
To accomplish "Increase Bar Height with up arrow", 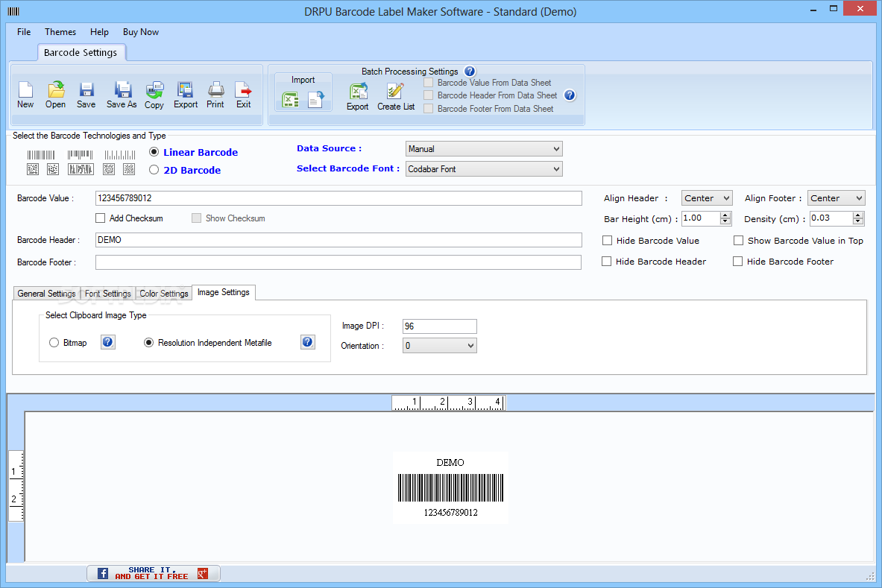I will (x=725, y=215).
